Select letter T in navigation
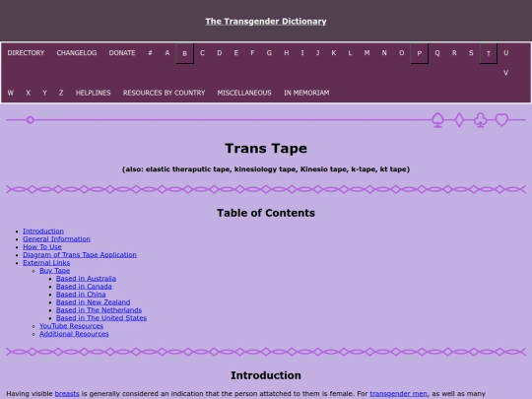Screen dimensions: 532x399 (489, 53)
